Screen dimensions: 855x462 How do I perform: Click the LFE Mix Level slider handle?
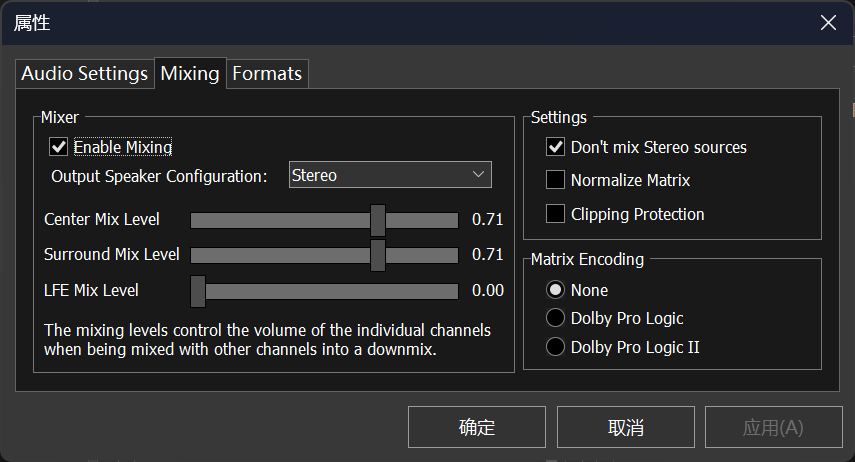[198, 291]
